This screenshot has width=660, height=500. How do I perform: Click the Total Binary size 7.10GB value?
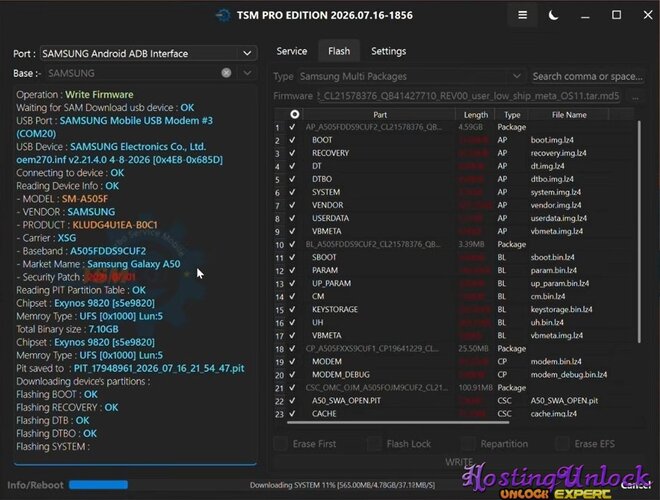pos(103,329)
